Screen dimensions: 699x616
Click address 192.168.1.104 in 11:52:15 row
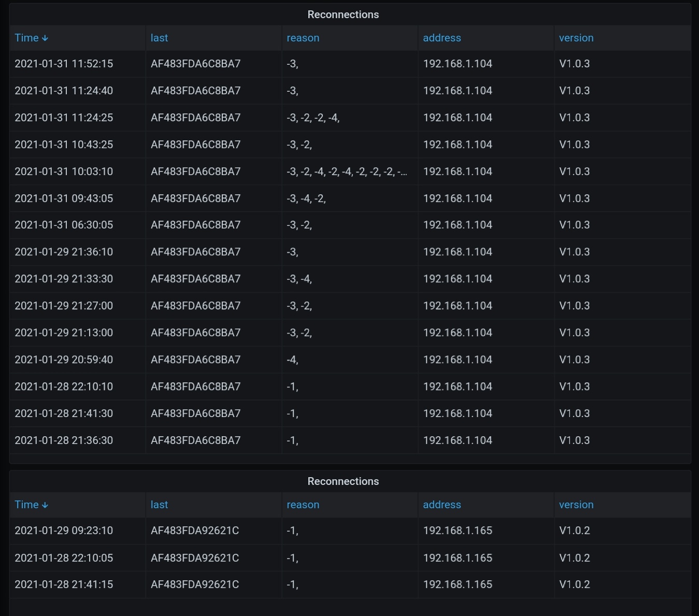coord(458,64)
